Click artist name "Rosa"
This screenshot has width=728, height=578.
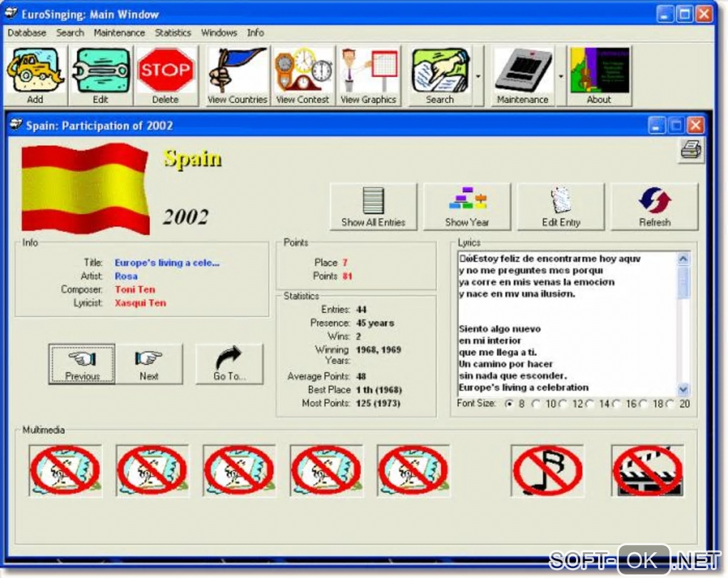126,276
